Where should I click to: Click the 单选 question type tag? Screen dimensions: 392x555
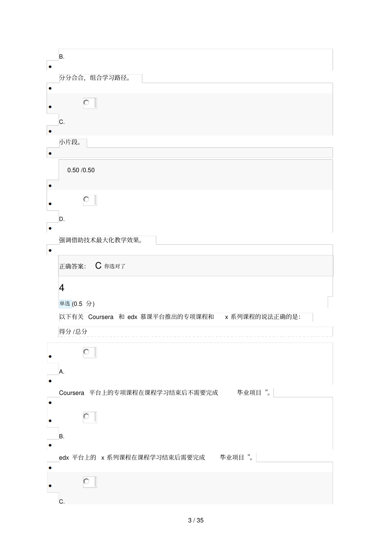click(x=65, y=304)
